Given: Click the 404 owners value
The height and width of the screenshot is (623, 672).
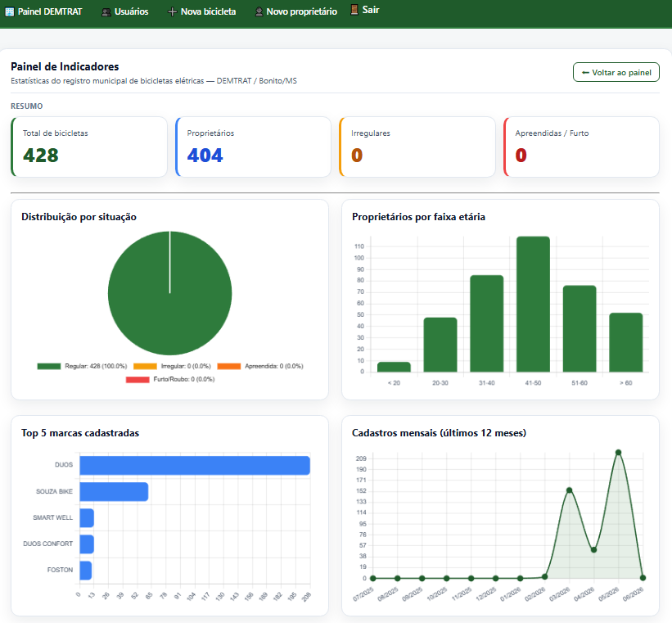Looking at the screenshot, I should [205, 156].
